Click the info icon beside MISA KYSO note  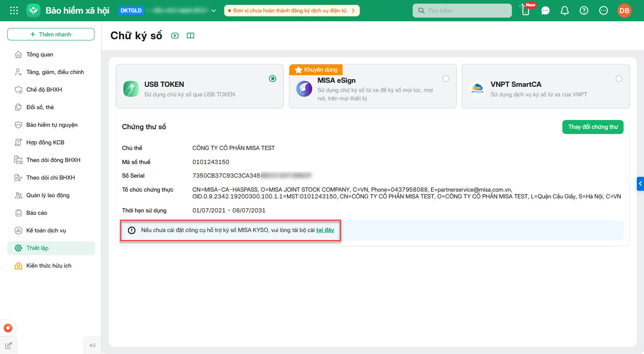132,230
